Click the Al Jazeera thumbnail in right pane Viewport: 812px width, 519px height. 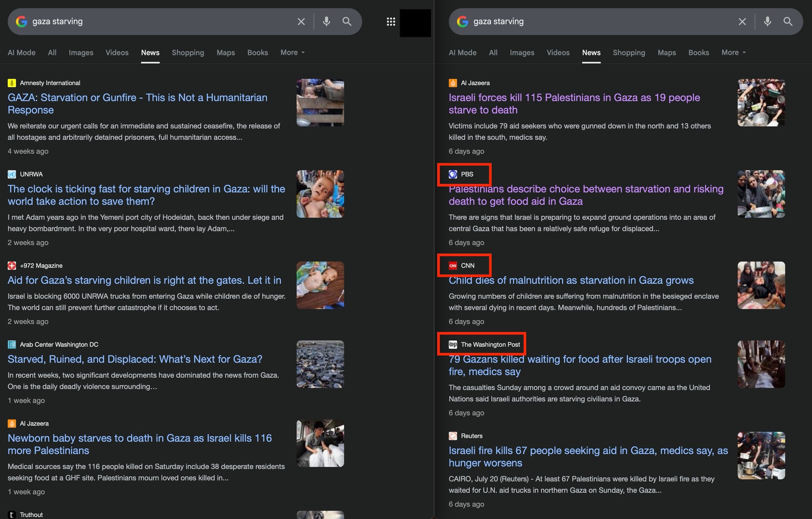[x=761, y=102]
